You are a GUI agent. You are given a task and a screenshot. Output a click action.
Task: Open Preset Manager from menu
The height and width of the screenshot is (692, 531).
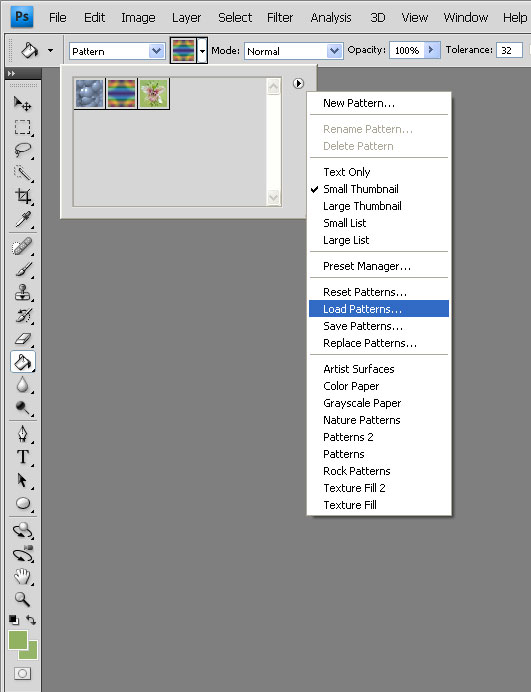tap(379, 266)
